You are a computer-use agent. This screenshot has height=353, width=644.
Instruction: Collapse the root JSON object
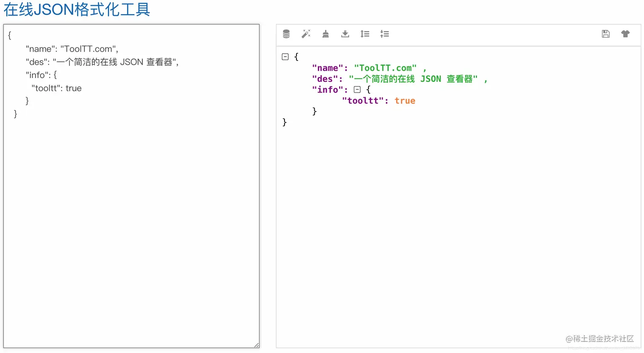click(x=285, y=57)
